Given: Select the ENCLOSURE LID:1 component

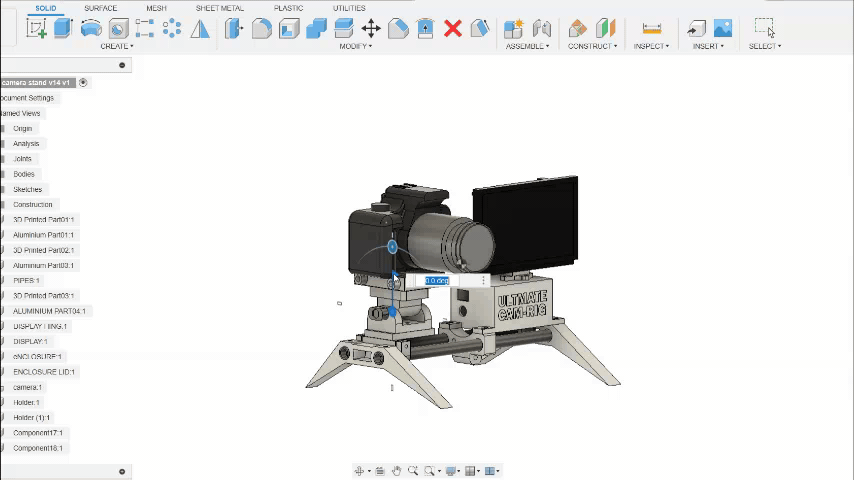Looking at the screenshot, I should 44,372.
